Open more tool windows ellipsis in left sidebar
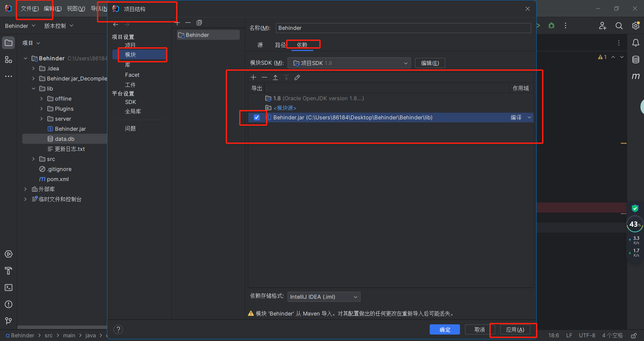The image size is (644, 341). [9, 76]
